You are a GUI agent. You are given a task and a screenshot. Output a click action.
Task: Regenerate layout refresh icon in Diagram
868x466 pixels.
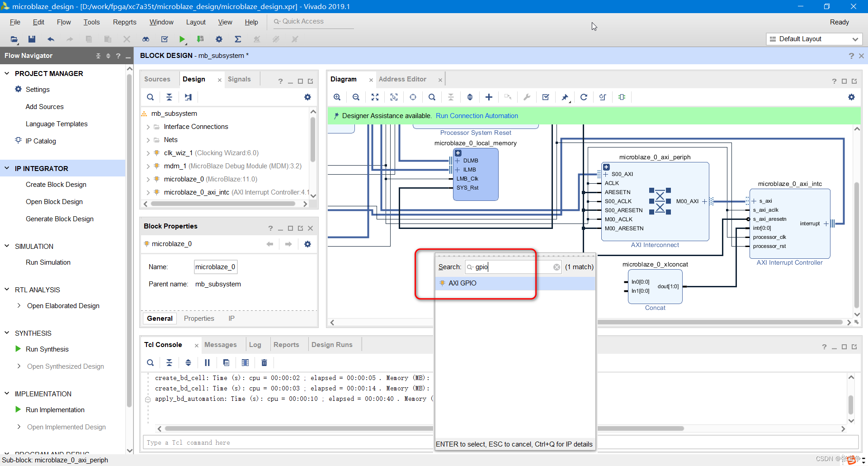(x=584, y=97)
